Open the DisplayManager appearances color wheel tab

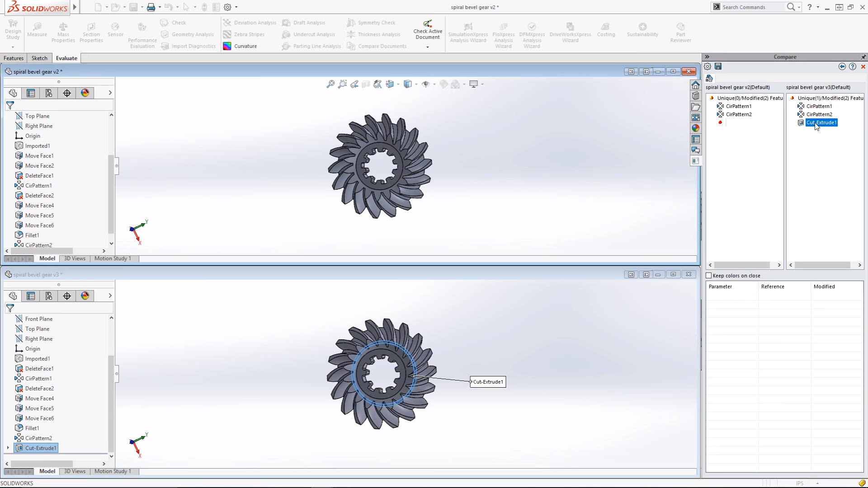click(x=85, y=93)
